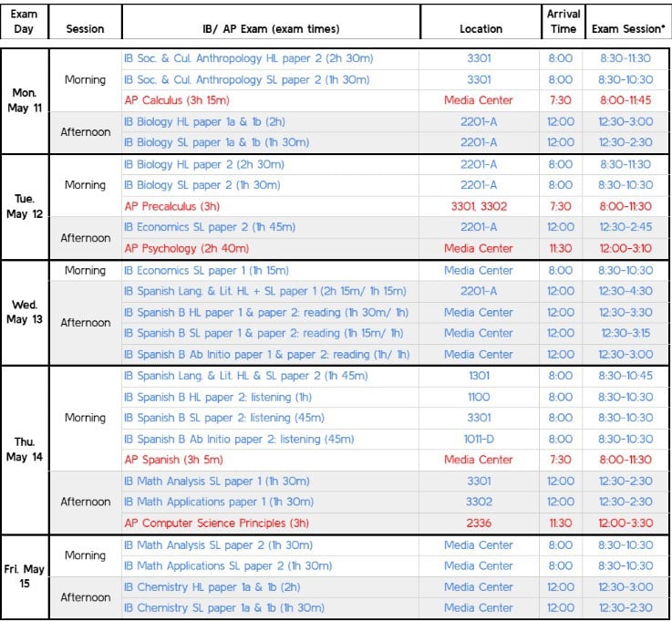Click 'IB Spanish B HL paper 1 & paper 2: reading'
672x622 pixels.
(266, 313)
